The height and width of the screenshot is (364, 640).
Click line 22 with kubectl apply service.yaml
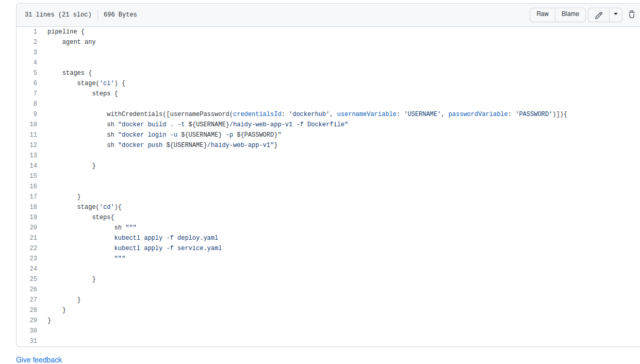click(33, 248)
